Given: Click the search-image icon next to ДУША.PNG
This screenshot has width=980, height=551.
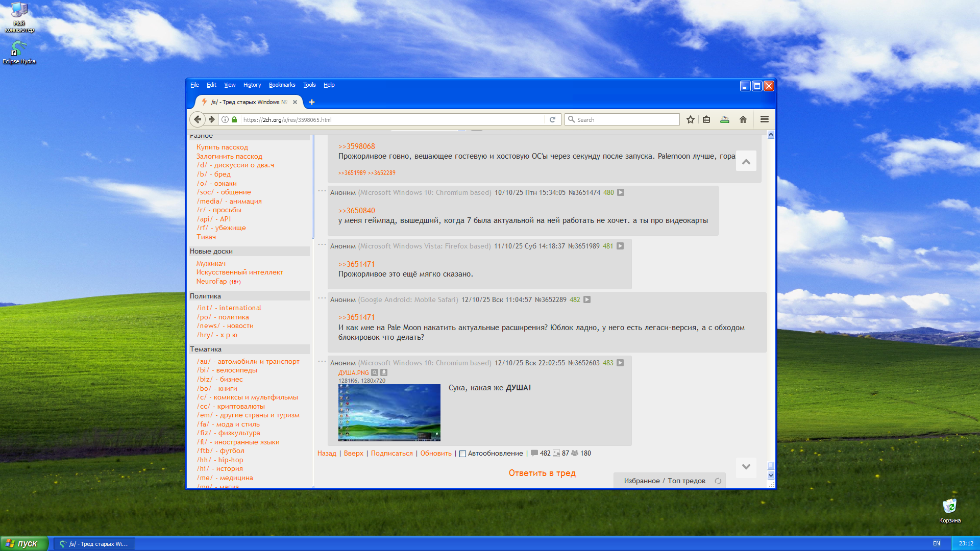Looking at the screenshot, I should 375,372.
